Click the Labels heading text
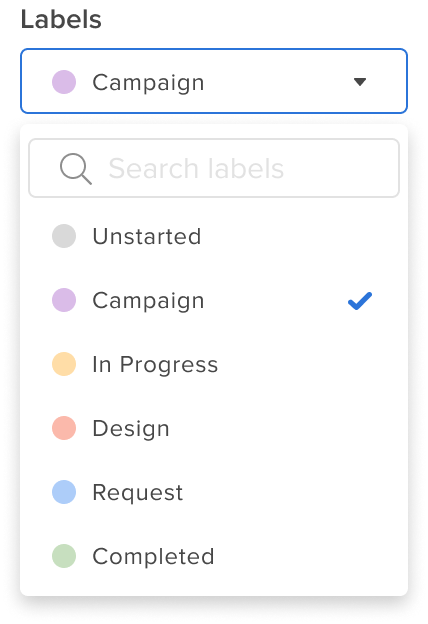The width and height of the screenshot is (428, 624). click(x=61, y=19)
